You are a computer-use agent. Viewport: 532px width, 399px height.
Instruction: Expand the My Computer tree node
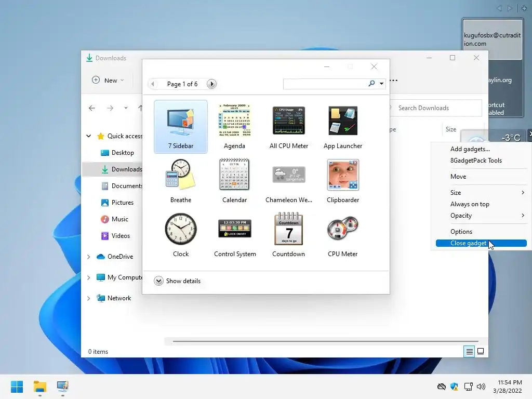point(88,277)
